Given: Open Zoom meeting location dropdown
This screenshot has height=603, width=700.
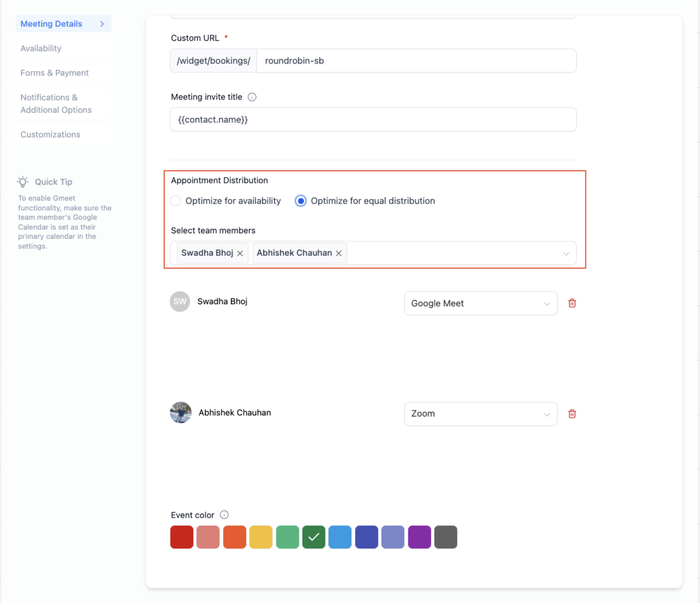Looking at the screenshot, I should coord(480,413).
